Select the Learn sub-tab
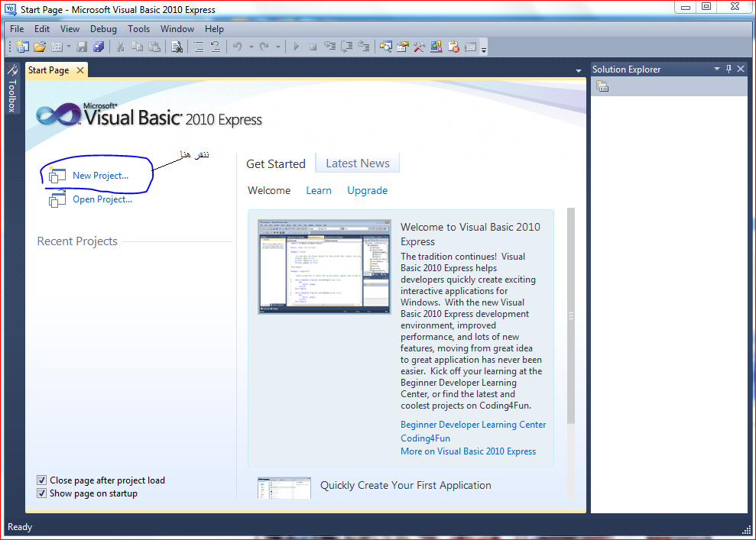The image size is (756, 540). (319, 190)
